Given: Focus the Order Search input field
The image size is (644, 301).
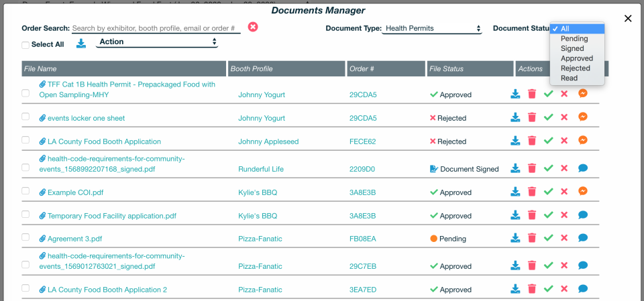Looking at the screenshot, I should [x=156, y=29].
